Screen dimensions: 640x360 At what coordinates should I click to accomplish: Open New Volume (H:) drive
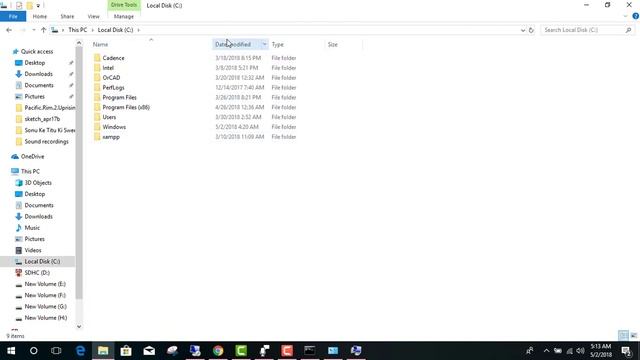[45, 318]
